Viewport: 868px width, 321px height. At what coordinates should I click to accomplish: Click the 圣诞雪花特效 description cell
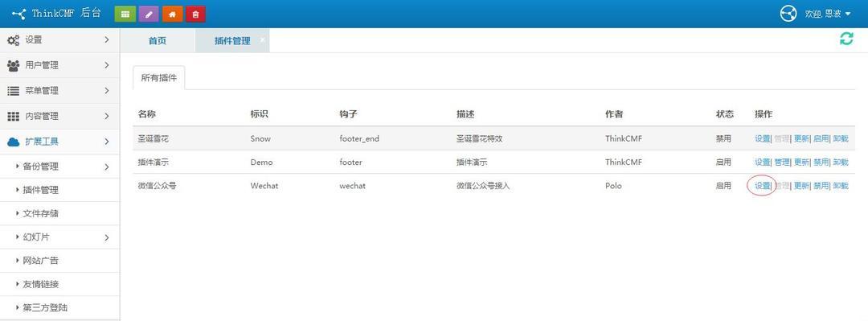[479, 138]
